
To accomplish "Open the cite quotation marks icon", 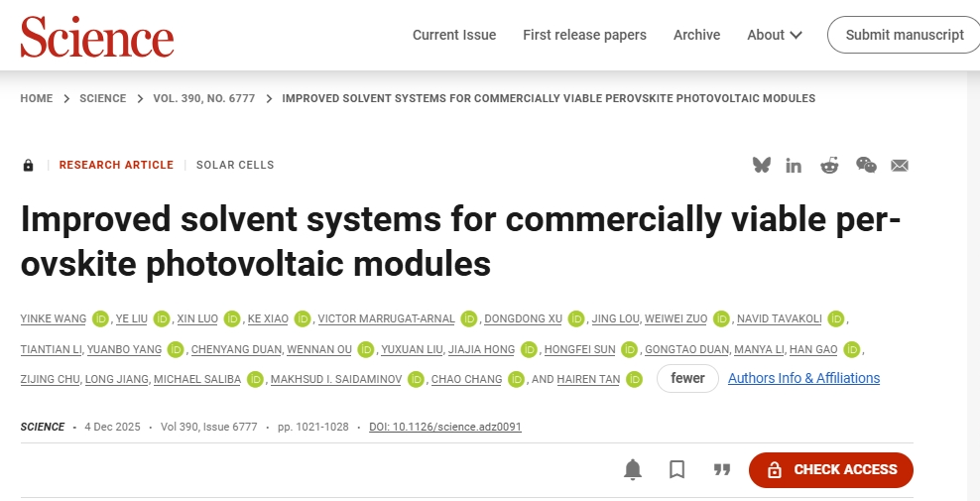I will [722, 470].
